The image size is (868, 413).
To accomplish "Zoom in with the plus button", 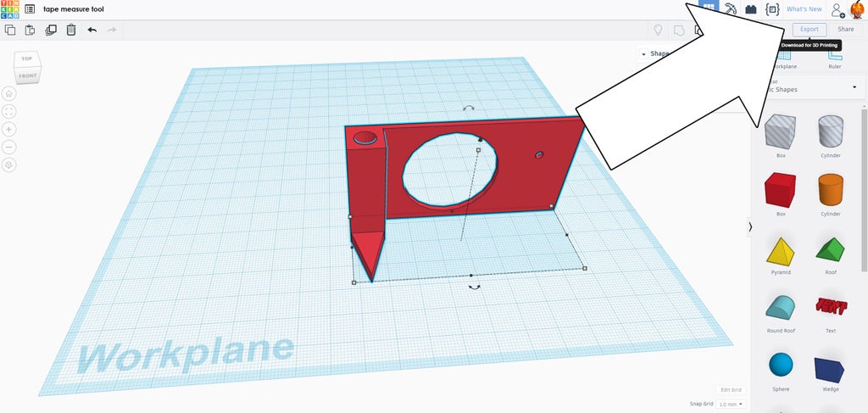I will 9,129.
